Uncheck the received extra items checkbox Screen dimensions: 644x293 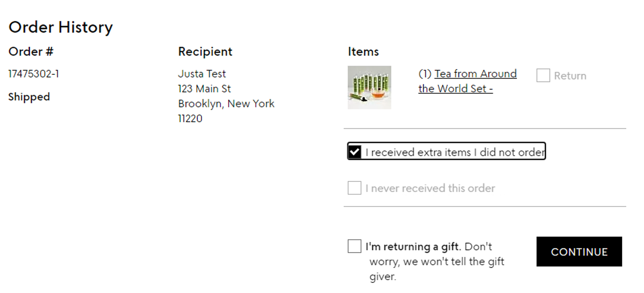tap(355, 152)
